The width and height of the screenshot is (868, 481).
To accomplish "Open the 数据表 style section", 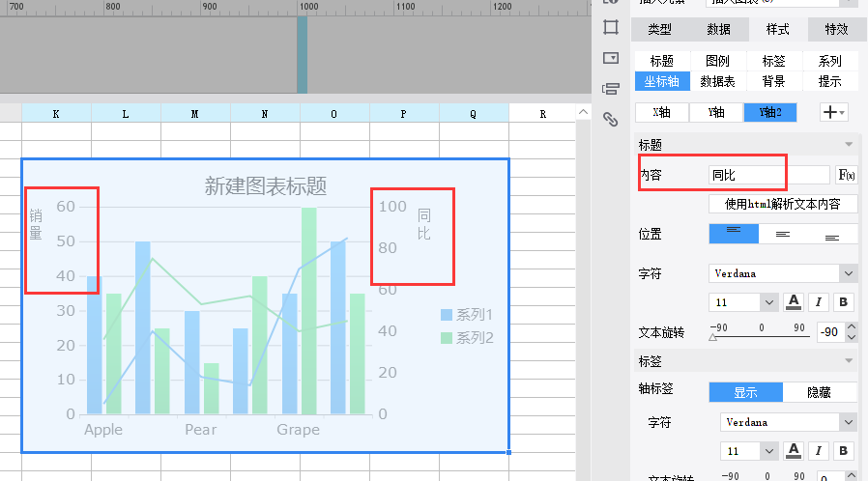I will (x=718, y=81).
